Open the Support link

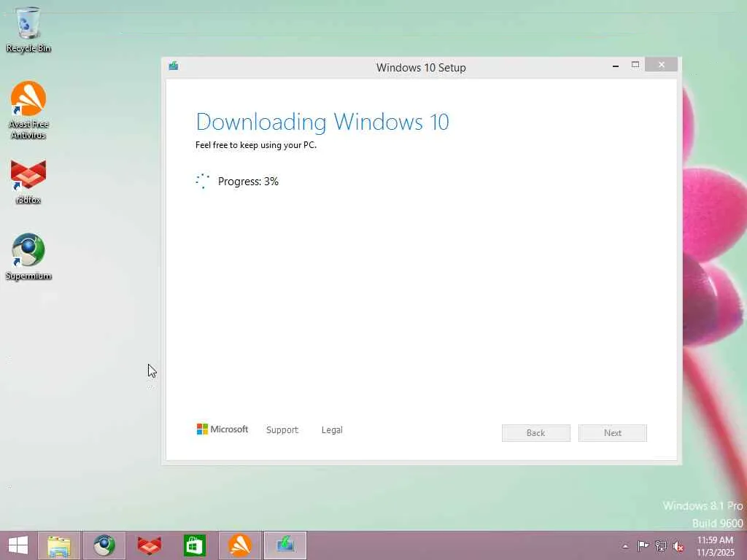pyautogui.click(x=282, y=429)
